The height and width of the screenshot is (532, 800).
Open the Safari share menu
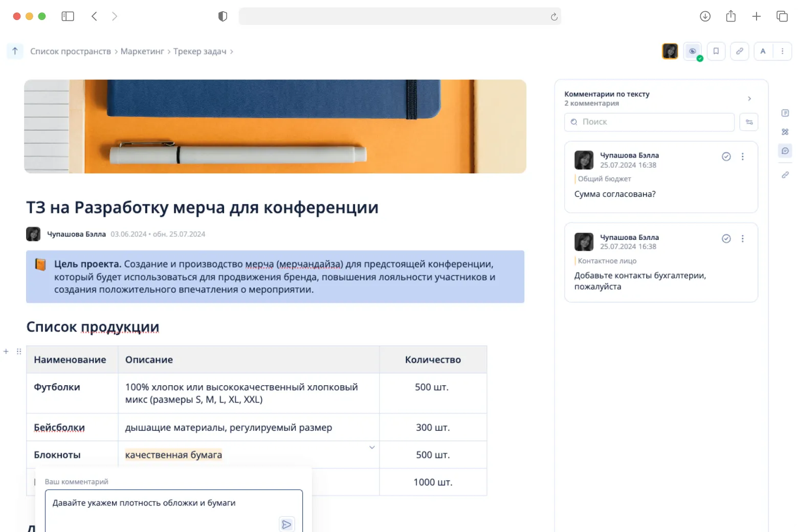click(x=731, y=16)
